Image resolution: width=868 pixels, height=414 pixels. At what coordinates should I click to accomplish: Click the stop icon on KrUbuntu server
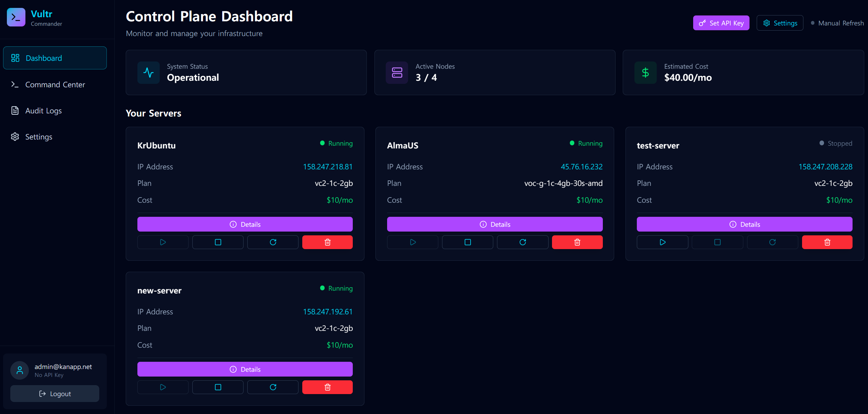click(x=218, y=242)
